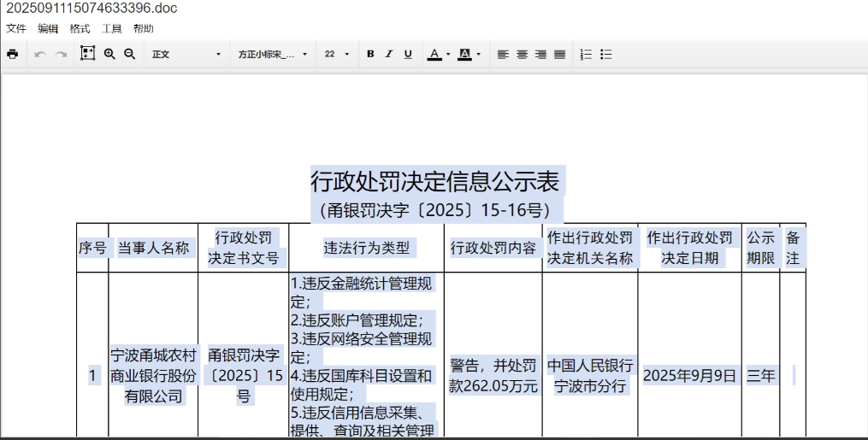Open the 帮助 menu
The image size is (868, 440).
click(x=144, y=29)
